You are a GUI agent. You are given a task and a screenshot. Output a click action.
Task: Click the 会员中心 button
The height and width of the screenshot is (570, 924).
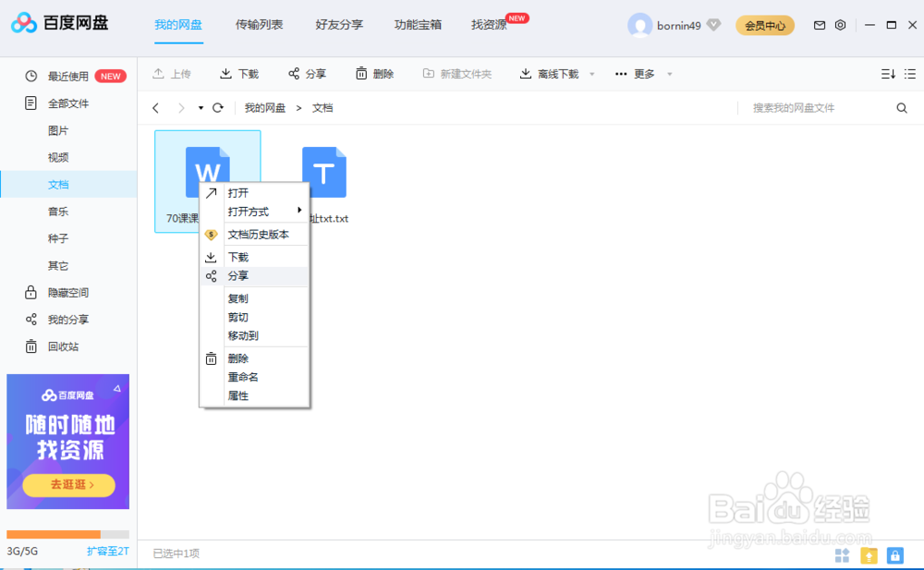[x=764, y=26]
